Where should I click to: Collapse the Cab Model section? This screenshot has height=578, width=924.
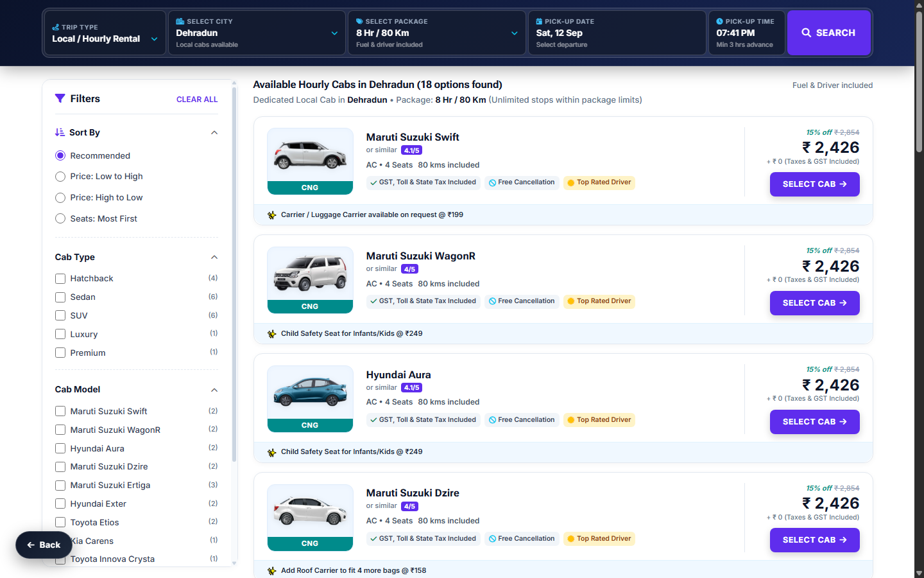[214, 390]
